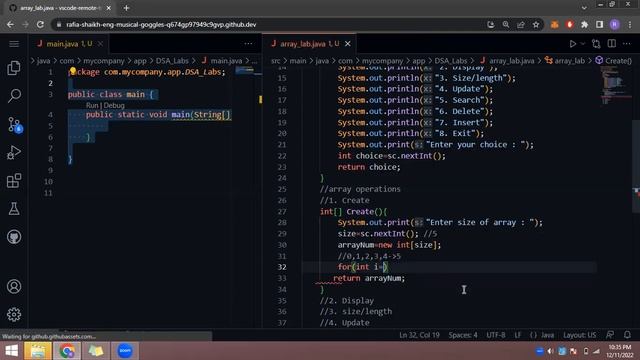Viewport: 640px width, 360px height.
Task: Reload the browser page
Action: [40, 24]
